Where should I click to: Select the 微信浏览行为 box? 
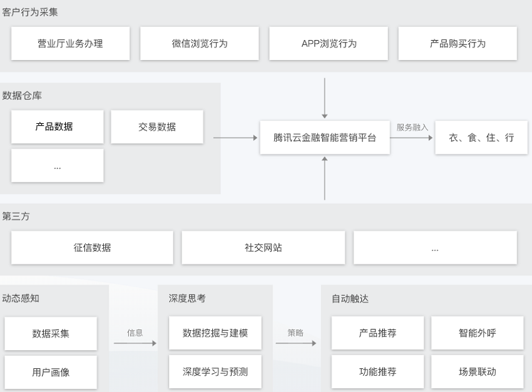coord(200,44)
